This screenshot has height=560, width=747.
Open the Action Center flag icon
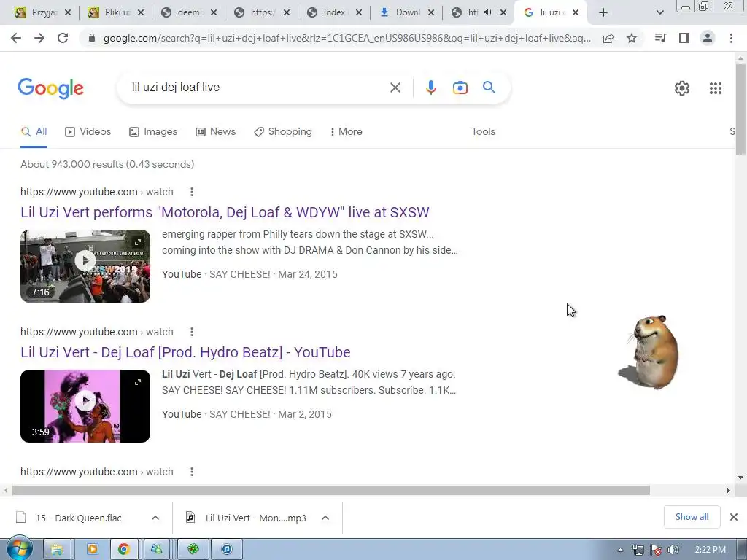tap(656, 550)
